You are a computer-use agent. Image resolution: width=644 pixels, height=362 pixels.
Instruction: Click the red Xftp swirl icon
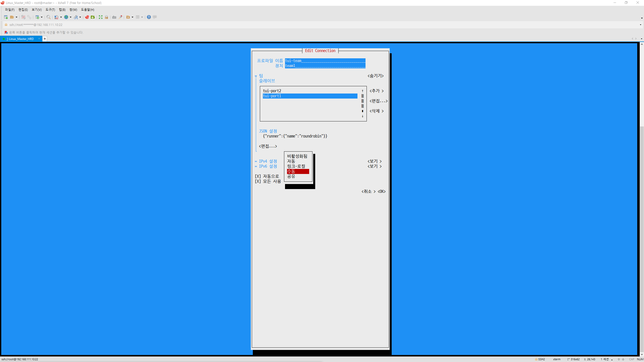[x=87, y=17]
